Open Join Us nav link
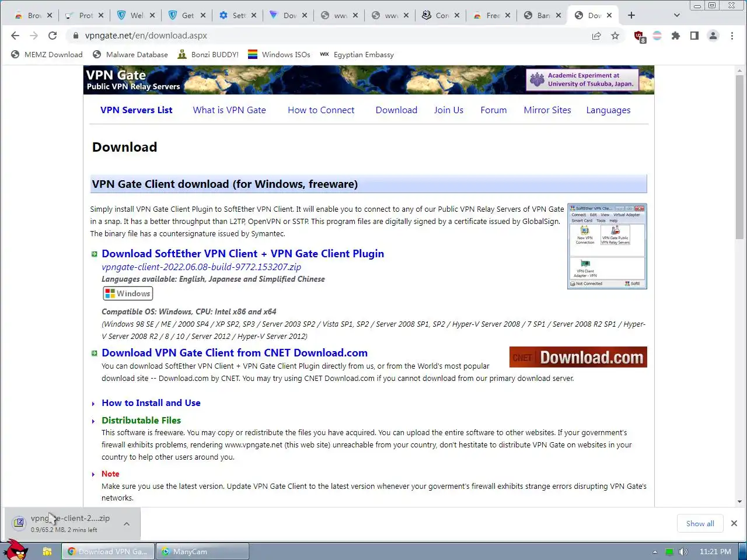 click(x=449, y=110)
